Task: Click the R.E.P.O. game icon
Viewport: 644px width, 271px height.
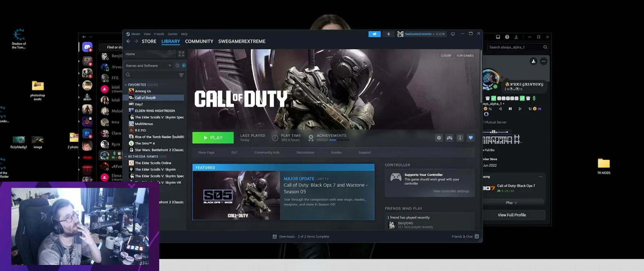Action: (131, 130)
